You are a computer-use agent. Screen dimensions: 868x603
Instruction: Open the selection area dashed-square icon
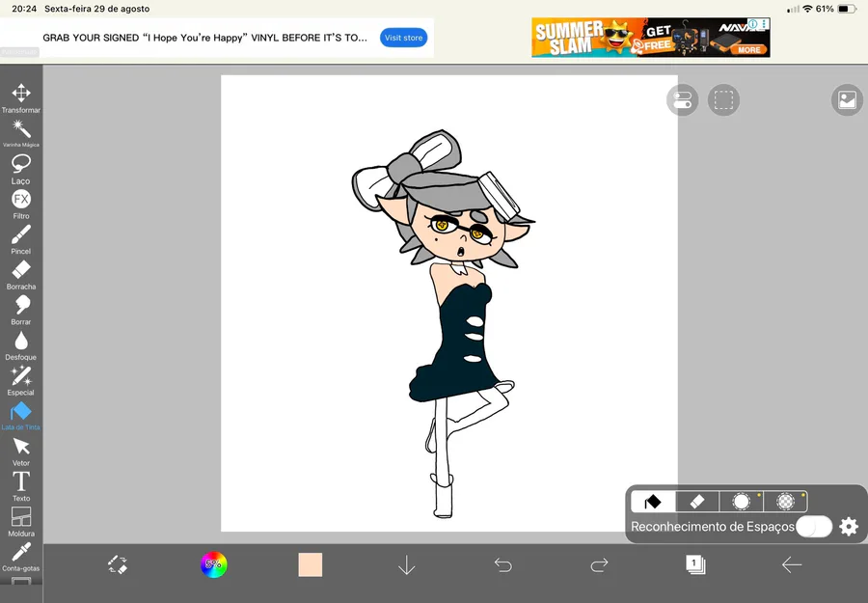point(723,100)
